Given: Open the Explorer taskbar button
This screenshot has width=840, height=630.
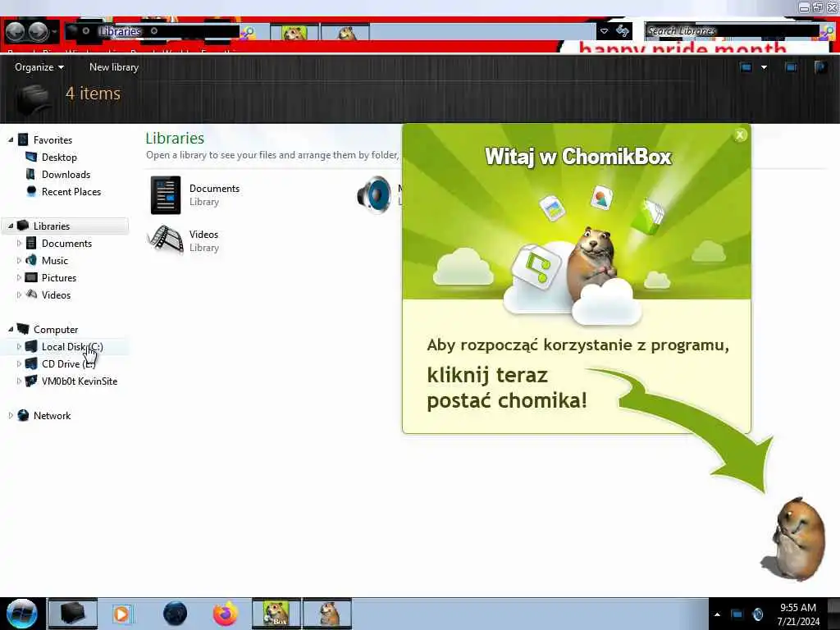Looking at the screenshot, I should (x=73, y=614).
